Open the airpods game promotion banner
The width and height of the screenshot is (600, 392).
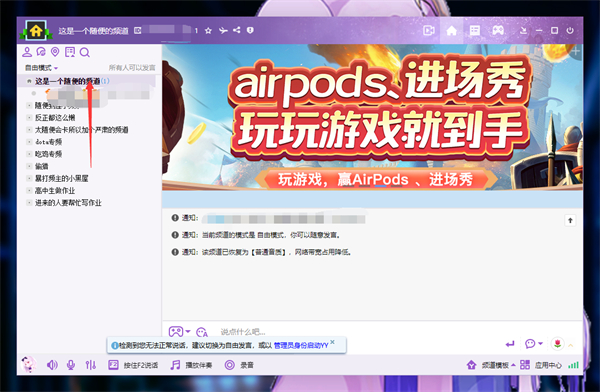372,117
